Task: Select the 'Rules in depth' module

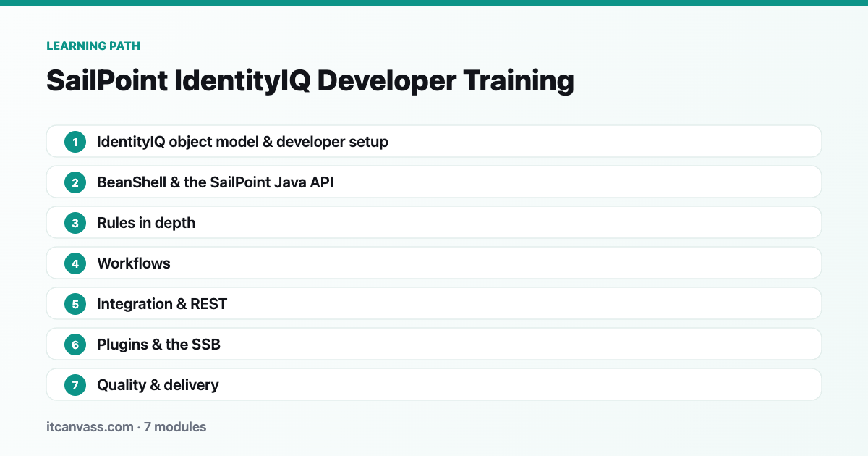Action: coord(434,222)
